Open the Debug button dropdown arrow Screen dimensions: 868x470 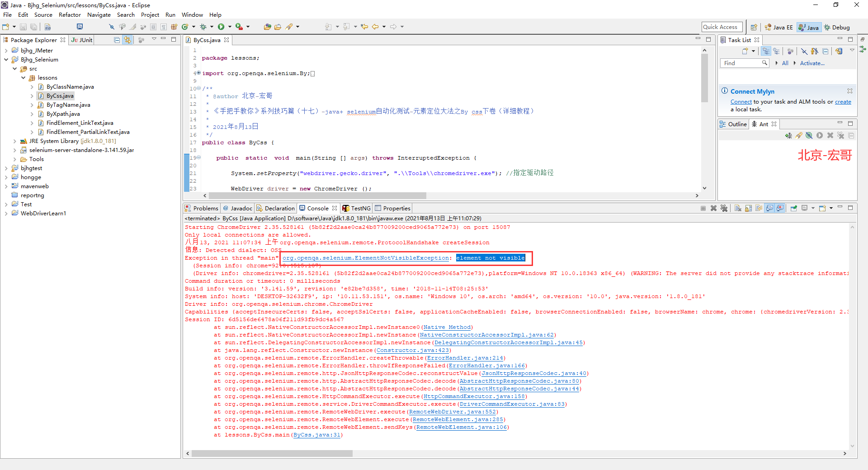[x=212, y=27]
